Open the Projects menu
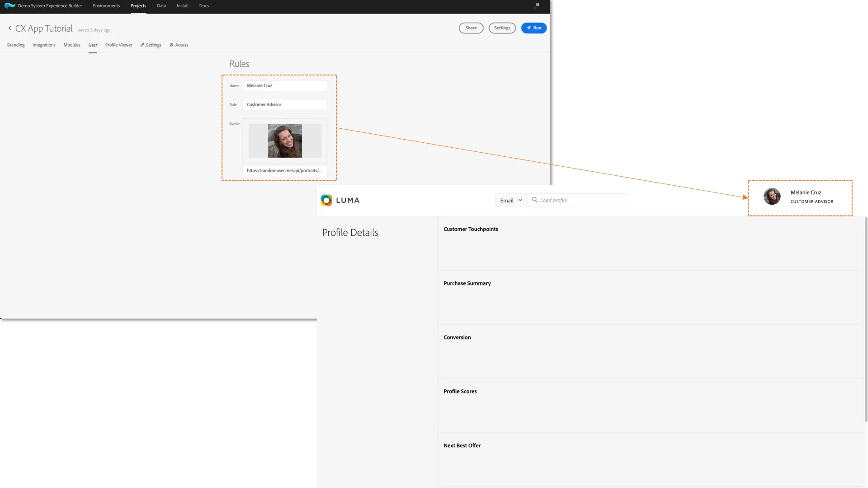The image size is (868, 488). point(138,6)
